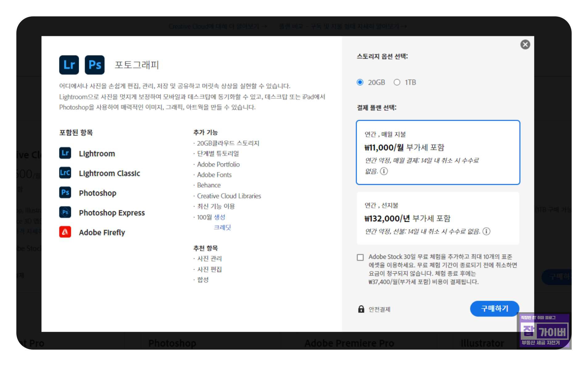This screenshot has height=366, width=588.
Task: Select the 20GB storage option
Action: pos(360,82)
